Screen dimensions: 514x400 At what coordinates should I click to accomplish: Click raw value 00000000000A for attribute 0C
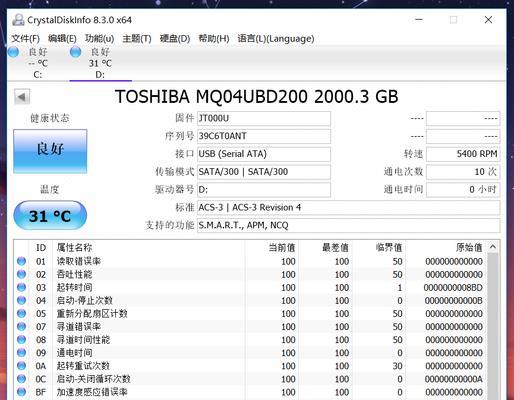click(453, 379)
